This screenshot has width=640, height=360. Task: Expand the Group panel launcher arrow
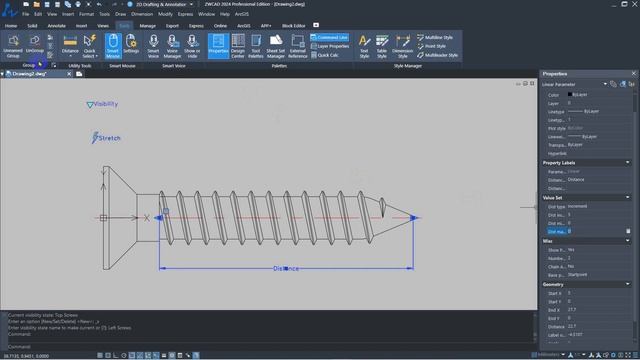53,65
